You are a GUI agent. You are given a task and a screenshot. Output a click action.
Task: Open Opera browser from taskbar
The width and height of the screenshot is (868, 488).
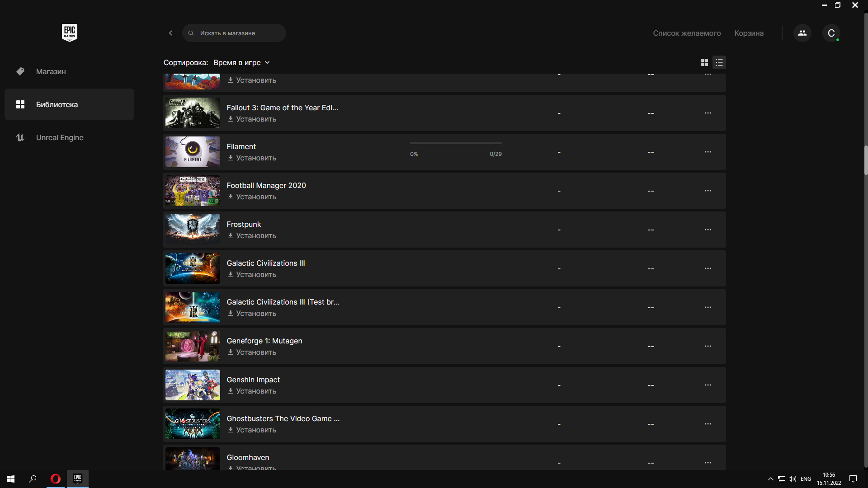55,479
